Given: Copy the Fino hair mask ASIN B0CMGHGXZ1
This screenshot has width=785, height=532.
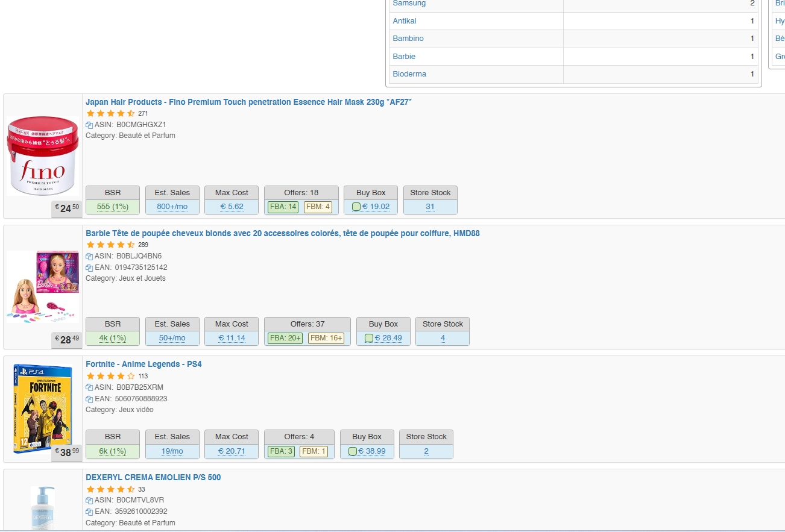Looking at the screenshot, I should coord(89,125).
